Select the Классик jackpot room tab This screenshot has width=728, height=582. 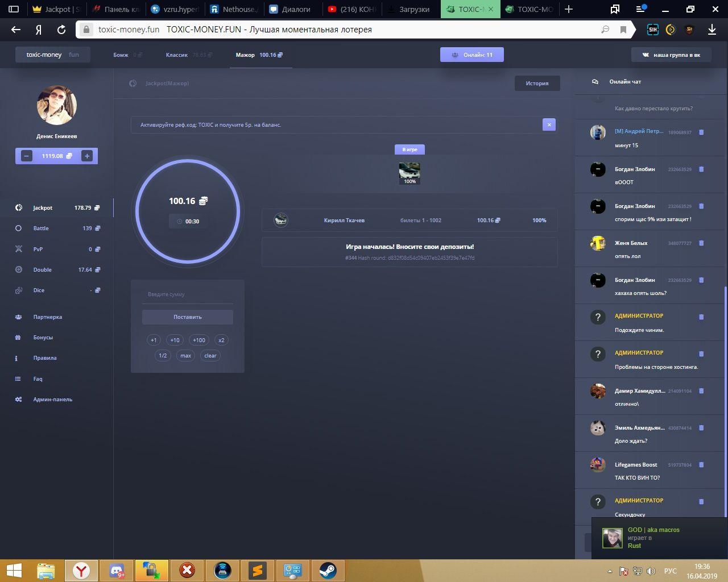tap(177, 55)
